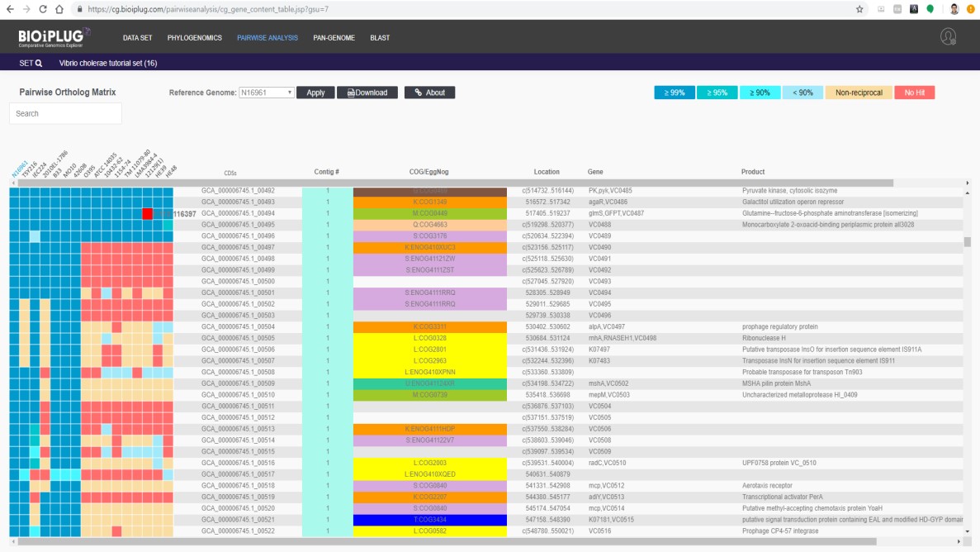Viewport: 980px width, 552px height.
Task: Click the bright red cell in the matrix
Action: tap(147, 214)
